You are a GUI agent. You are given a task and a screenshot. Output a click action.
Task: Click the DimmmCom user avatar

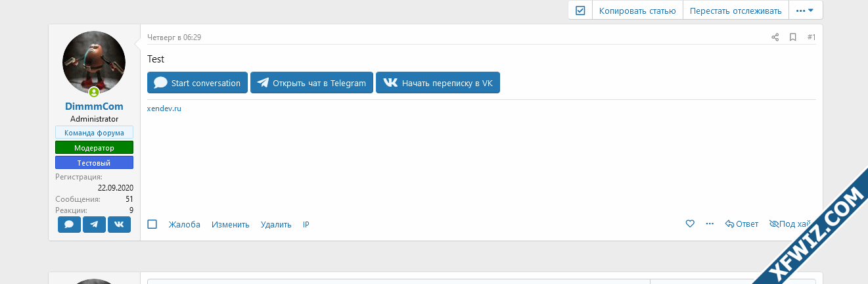(94, 62)
